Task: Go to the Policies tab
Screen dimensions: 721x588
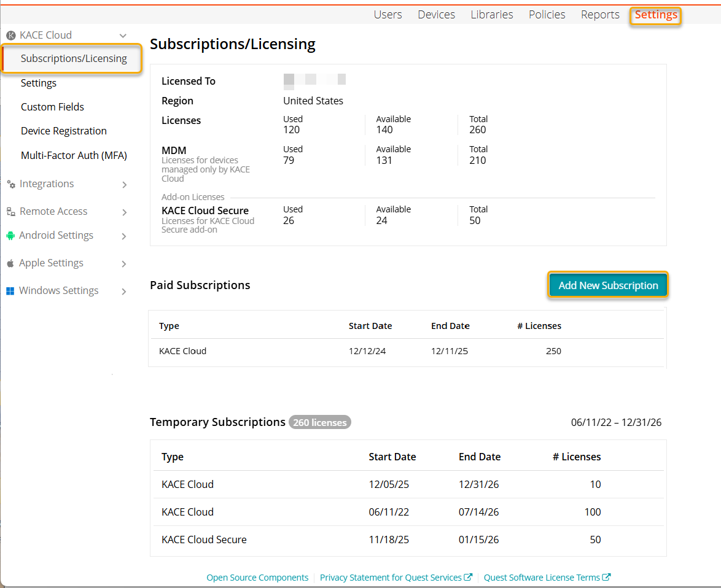Action: click(547, 15)
